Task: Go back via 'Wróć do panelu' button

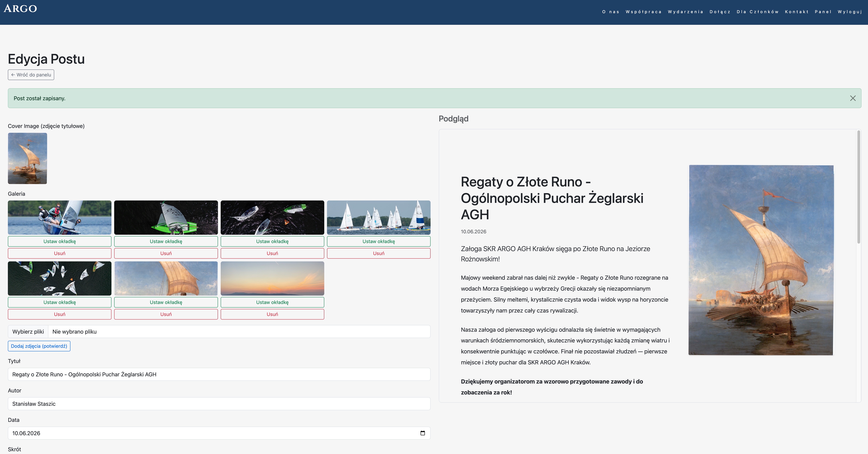Action: point(31,75)
